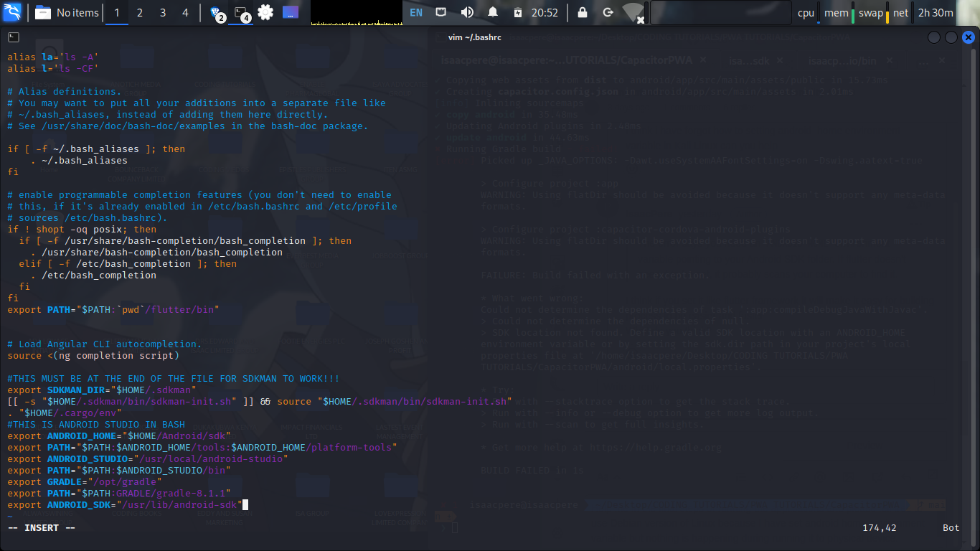Click the package updates icon in the tray
Viewport: 980px width, 551px height.
tap(518, 12)
